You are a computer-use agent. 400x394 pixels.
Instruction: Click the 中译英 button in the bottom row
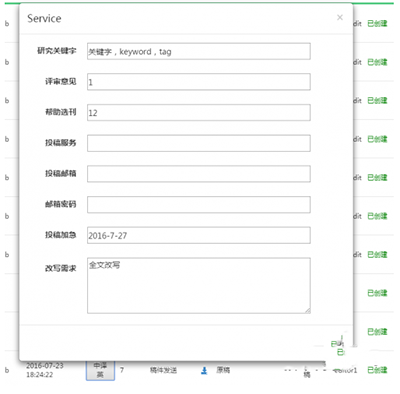pyautogui.click(x=100, y=370)
